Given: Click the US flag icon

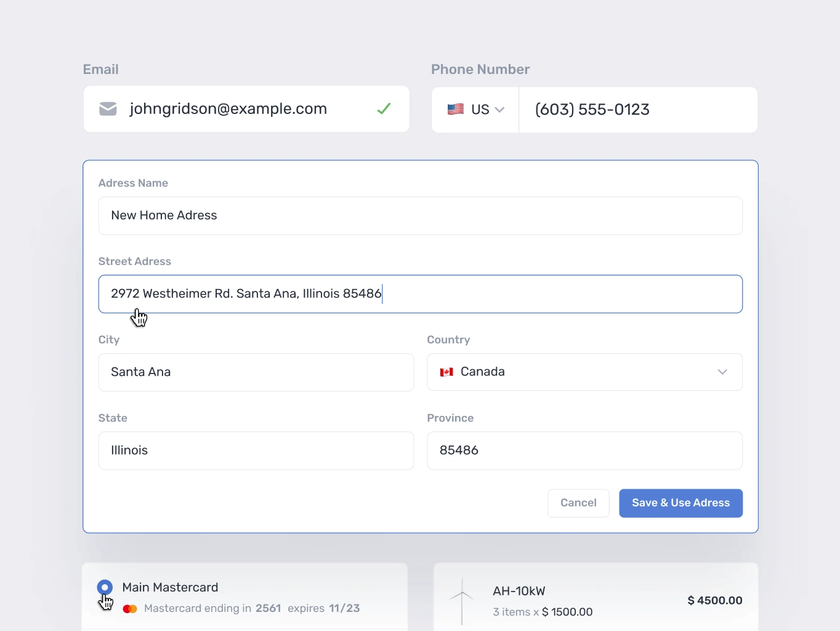Looking at the screenshot, I should [x=456, y=110].
